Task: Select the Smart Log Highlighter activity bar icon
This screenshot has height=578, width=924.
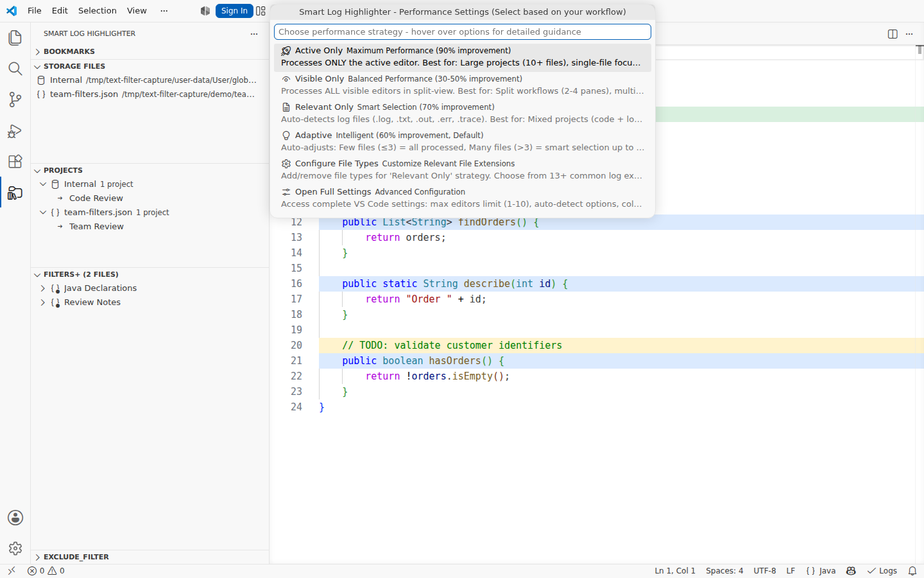Action: (x=15, y=192)
